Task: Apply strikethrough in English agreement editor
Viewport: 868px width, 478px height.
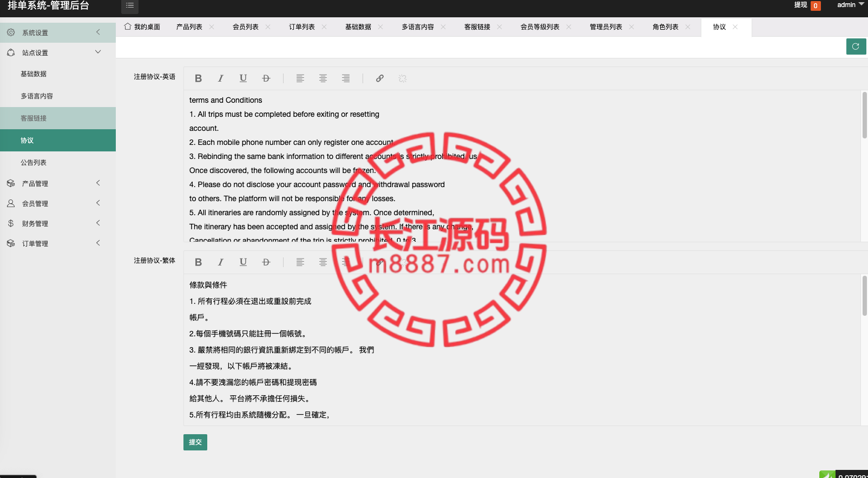Action: 266,78
